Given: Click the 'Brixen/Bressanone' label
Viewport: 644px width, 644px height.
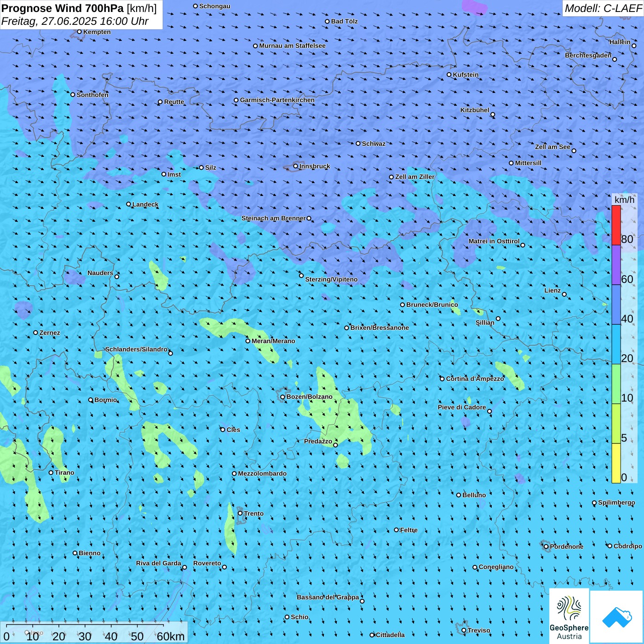Looking at the screenshot, I should (379, 328).
